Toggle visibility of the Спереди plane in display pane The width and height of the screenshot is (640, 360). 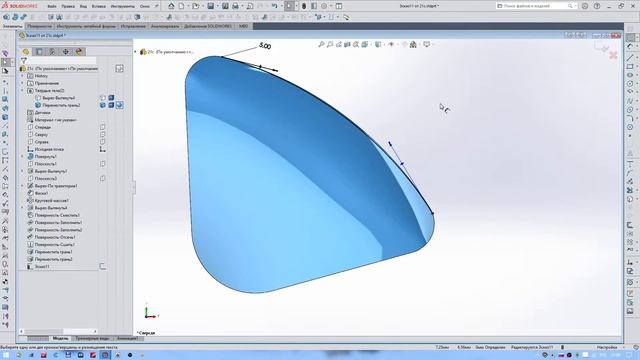103,127
